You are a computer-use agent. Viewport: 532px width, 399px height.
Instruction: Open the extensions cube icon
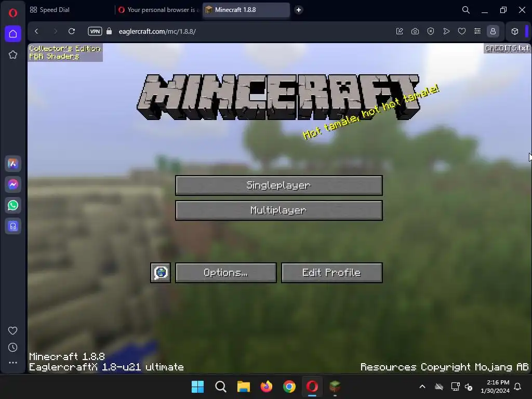click(515, 31)
